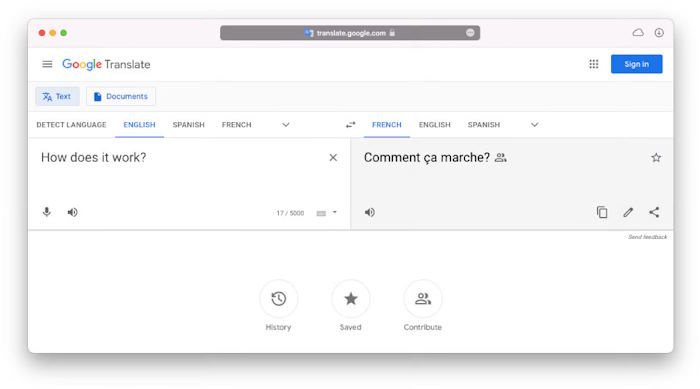
Task: Open the iCloud tabs icon
Action: pyautogui.click(x=638, y=33)
